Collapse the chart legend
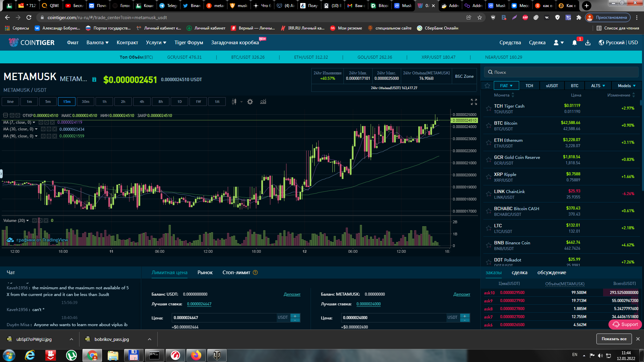Image resolution: width=644 pixels, height=362 pixels. pos(5,115)
